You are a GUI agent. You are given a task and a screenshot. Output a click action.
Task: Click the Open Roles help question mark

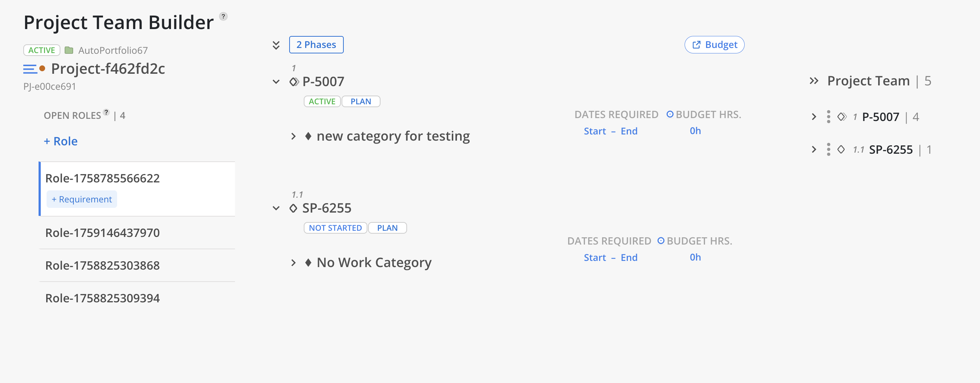tap(107, 112)
